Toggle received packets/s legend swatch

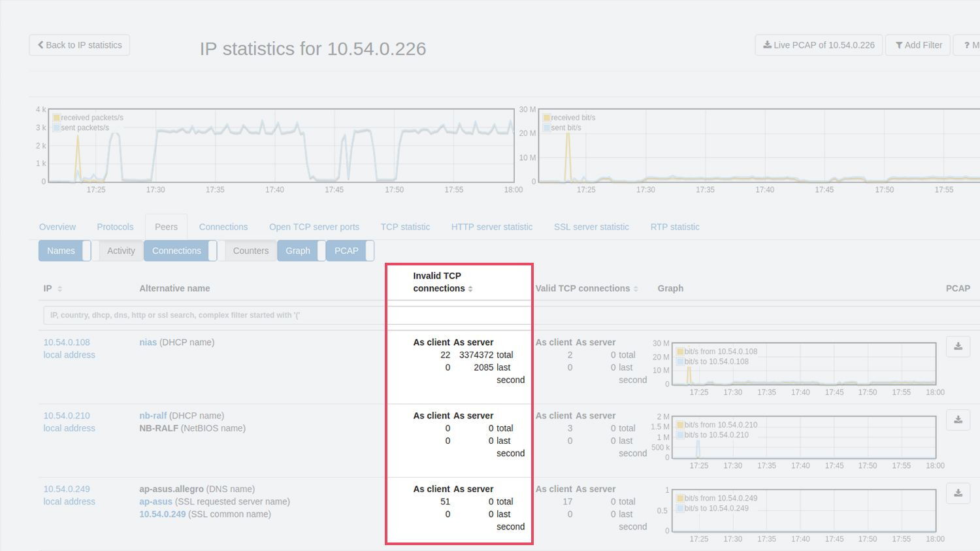pos(56,118)
